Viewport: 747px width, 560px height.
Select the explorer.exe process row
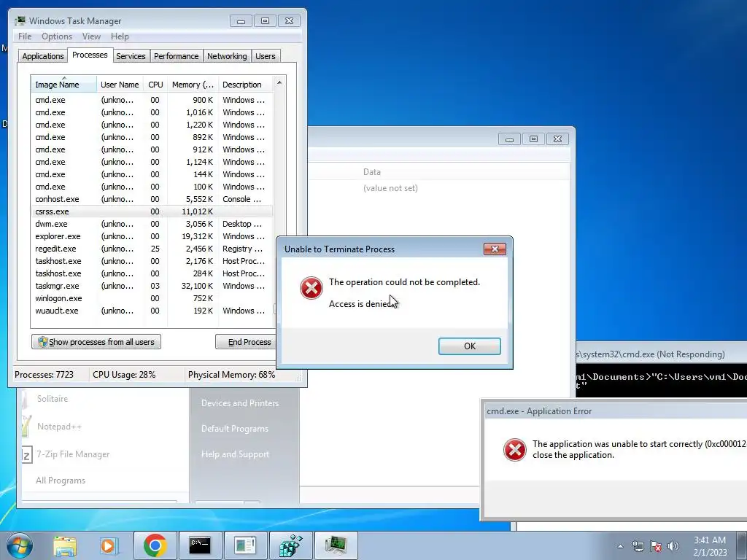pos(152,236)
